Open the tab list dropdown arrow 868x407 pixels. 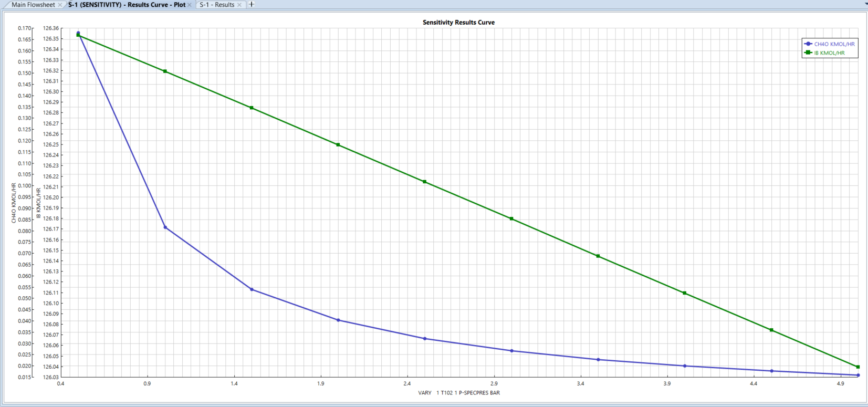point(865,4)
